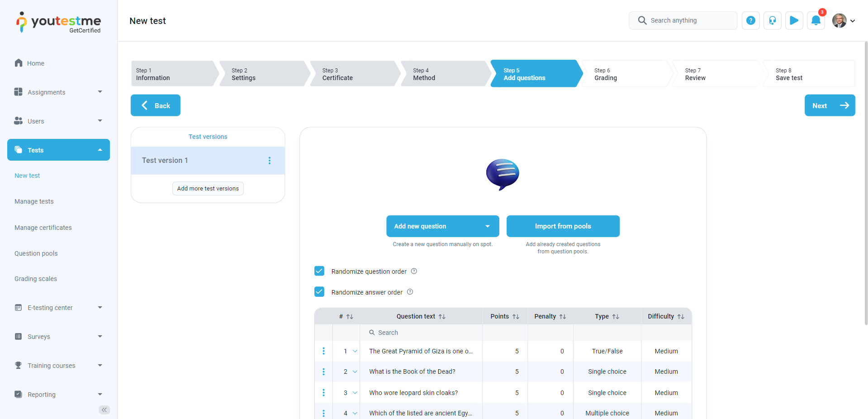This screenshot has width=868, height=419.
Task: Open Test version 1 options menu
Action: 270,161
